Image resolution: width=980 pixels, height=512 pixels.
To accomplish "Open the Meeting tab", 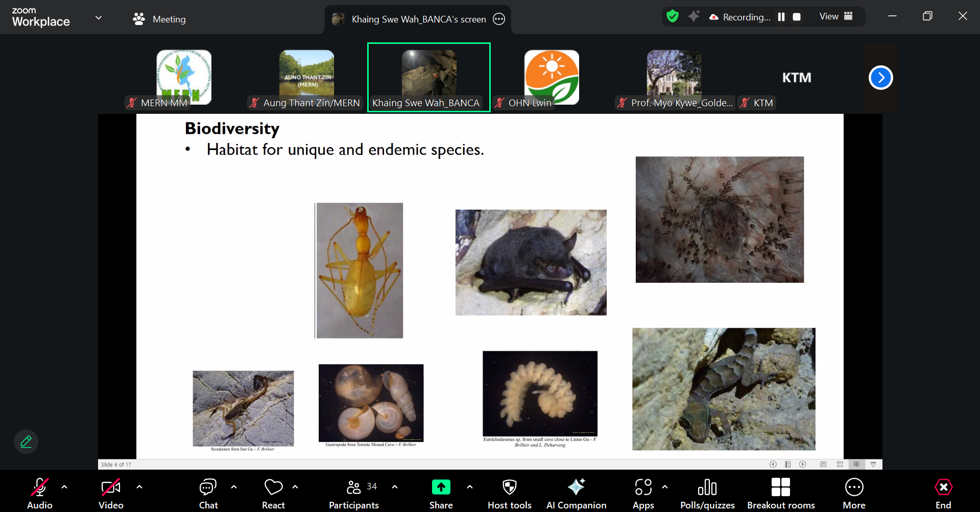I will pyautogui.click(x=159, y=19).
